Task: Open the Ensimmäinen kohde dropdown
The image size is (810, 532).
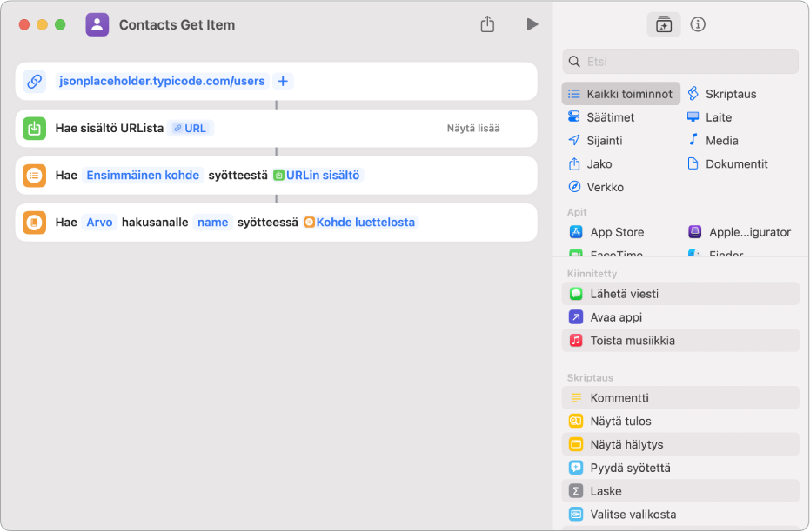Action: click(143, 176)
